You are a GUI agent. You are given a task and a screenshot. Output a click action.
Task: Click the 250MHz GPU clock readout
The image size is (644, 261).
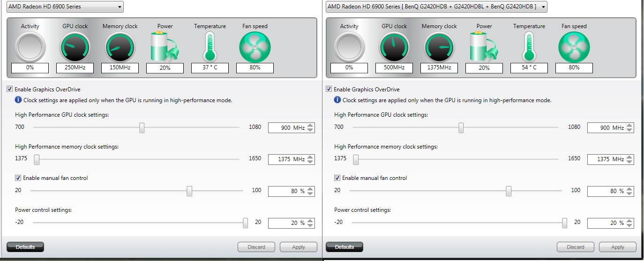(x=75, y=68)
